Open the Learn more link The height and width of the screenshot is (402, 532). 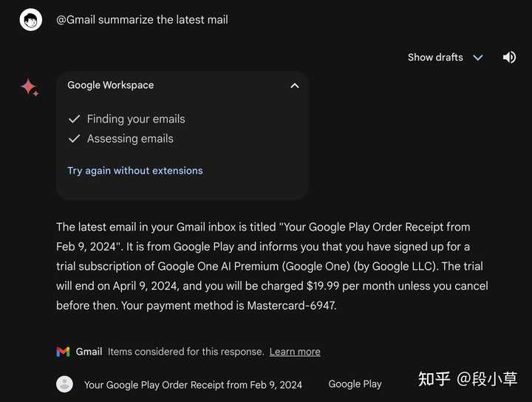pyautogui.click(x=295, y=352)
